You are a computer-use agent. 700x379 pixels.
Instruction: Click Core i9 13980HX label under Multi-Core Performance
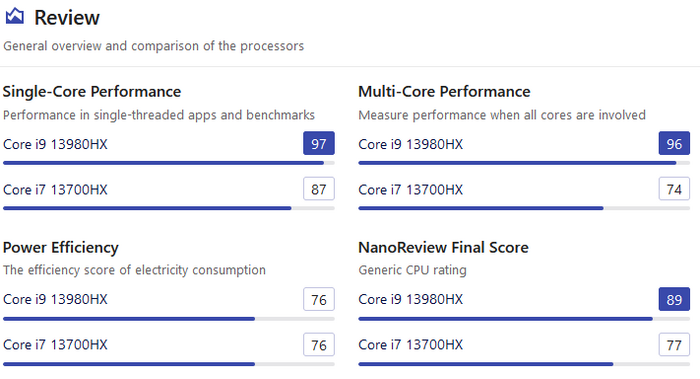[x=411, y=144]
